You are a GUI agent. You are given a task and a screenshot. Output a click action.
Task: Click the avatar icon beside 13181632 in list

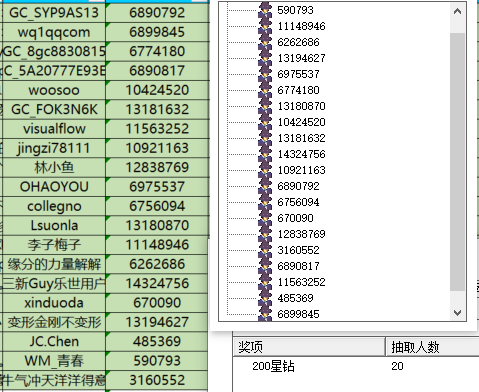[265, 138]
